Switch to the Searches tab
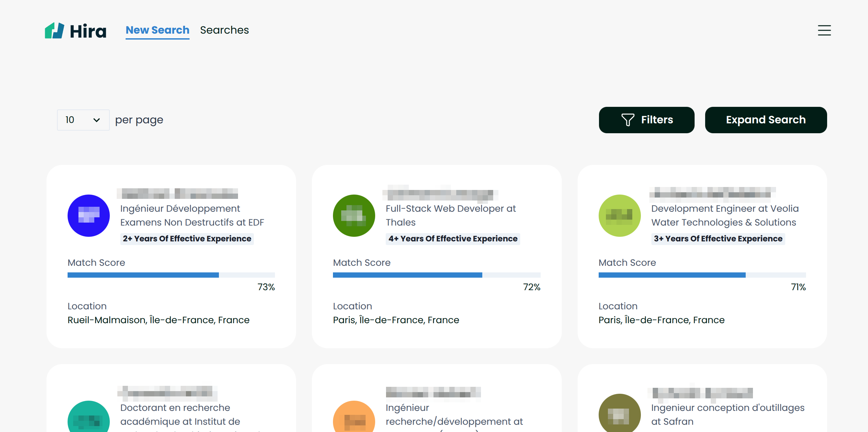The height and width of the screenshot is (432, 868). click(x=224, y=30)
